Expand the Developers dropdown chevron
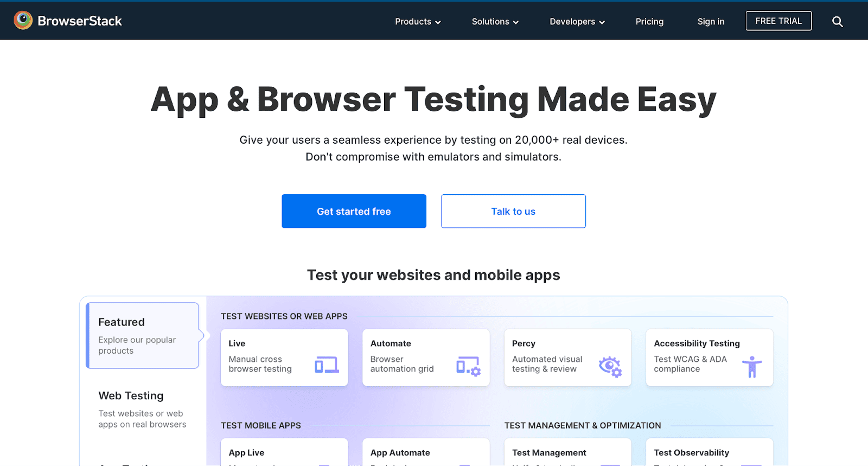Screen dimensions: 868x466 click(602, 22)
